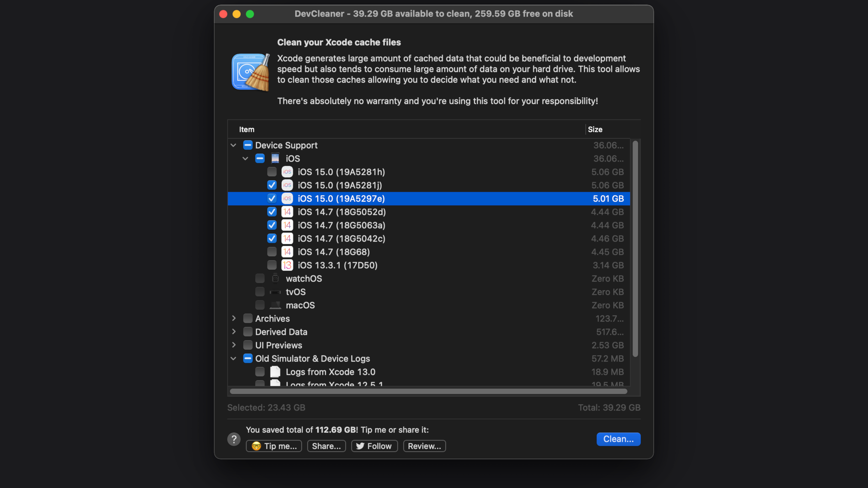Collapse Old Simulator & Device Logs
The height and width of the screenshot is (488, 868).
(233, 358)
